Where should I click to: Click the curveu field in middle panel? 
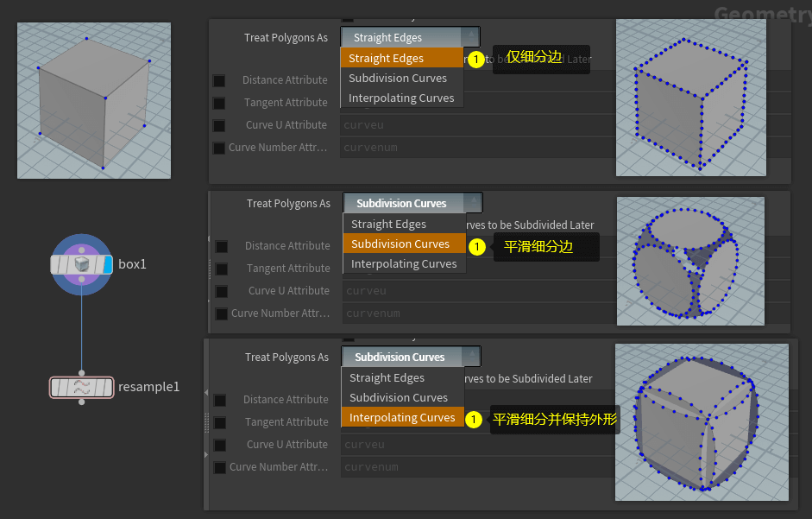point(480,291)
